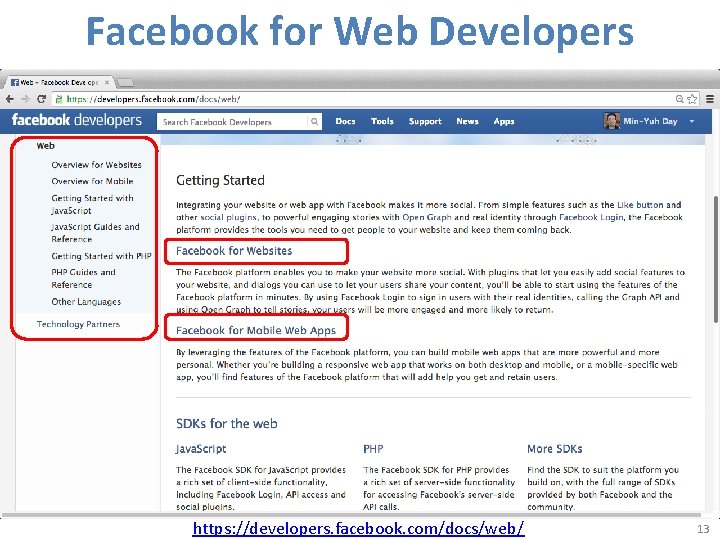Click the slide's developers.facebook.com/docs/web/ link

(358, 529)
